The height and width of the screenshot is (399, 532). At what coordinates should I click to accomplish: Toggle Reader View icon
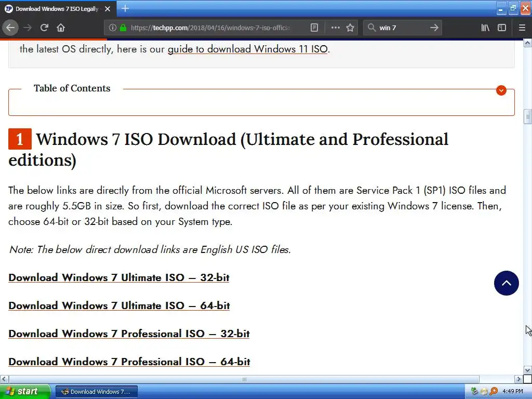click(x=314, y=28)
